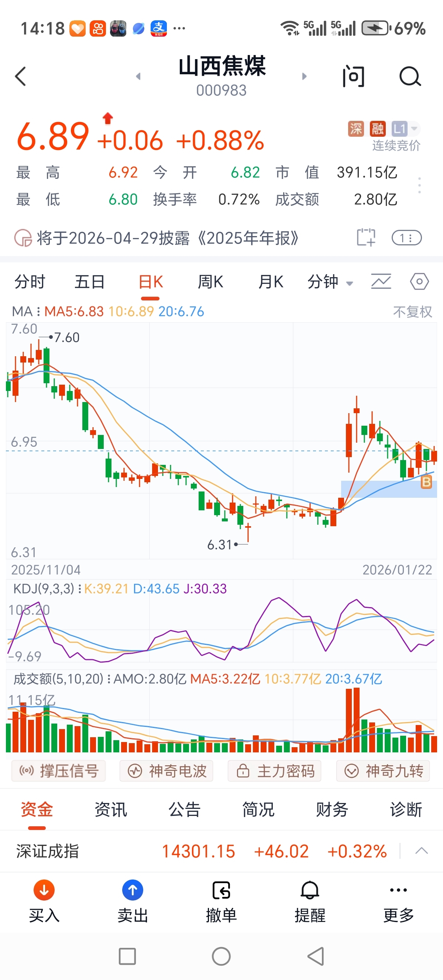Tap the 连续竞价 trading status text
This screenshot has height=980, width=443.
pos(396,146)
